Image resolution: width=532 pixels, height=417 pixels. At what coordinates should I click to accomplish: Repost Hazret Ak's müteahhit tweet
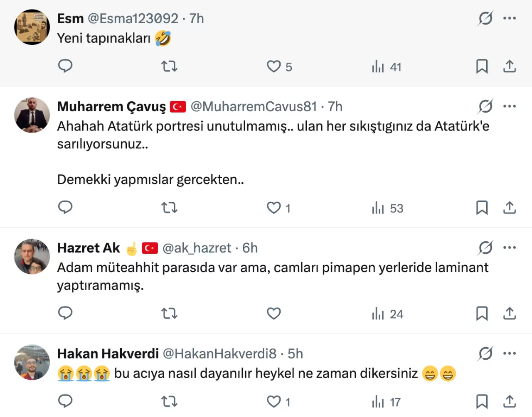point(169,313)
